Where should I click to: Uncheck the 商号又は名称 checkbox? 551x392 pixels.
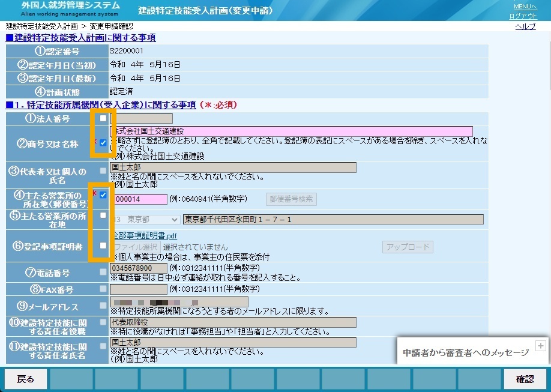[x=103, y=143]
